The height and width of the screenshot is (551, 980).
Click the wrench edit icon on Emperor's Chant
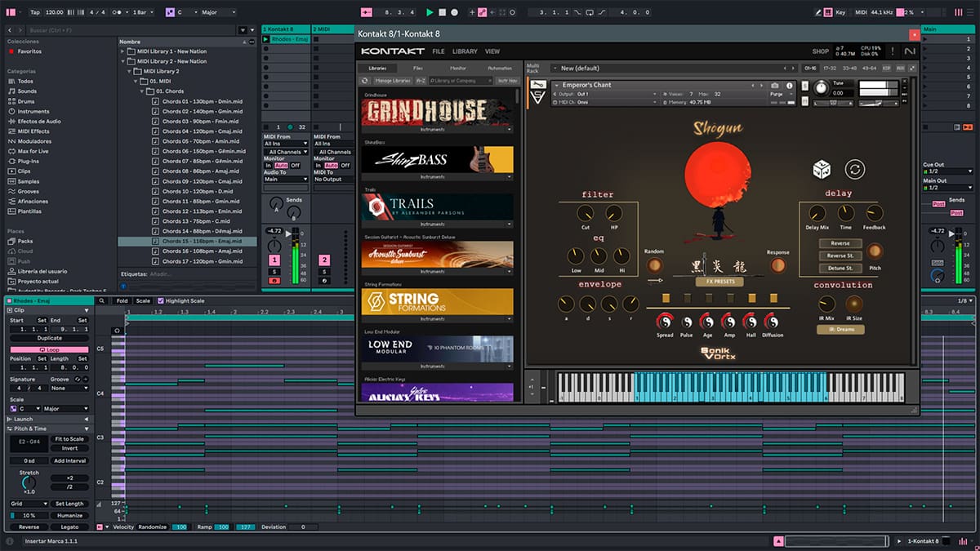coord(537,84)
